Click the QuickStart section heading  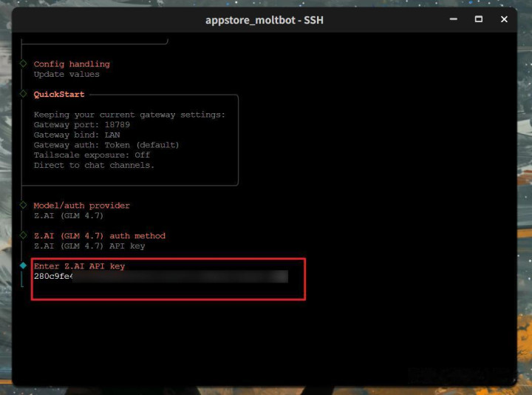[59, 95]
